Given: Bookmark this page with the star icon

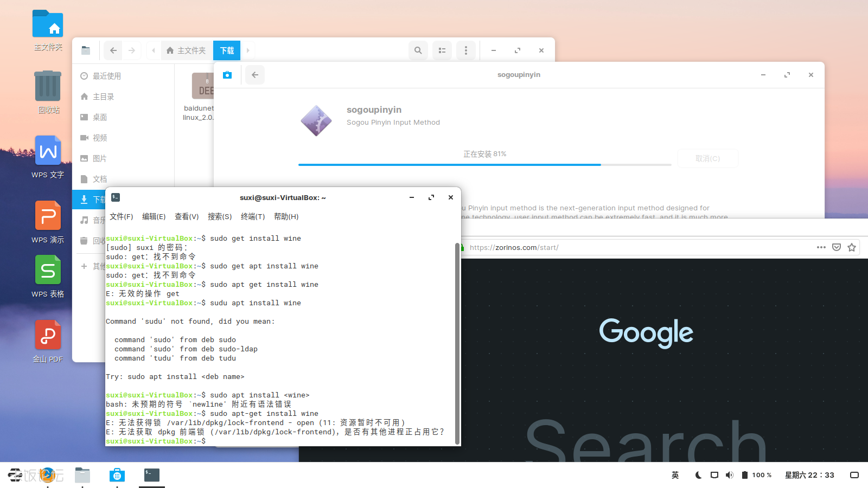Looking at the screenshot, I should [852, 247].
